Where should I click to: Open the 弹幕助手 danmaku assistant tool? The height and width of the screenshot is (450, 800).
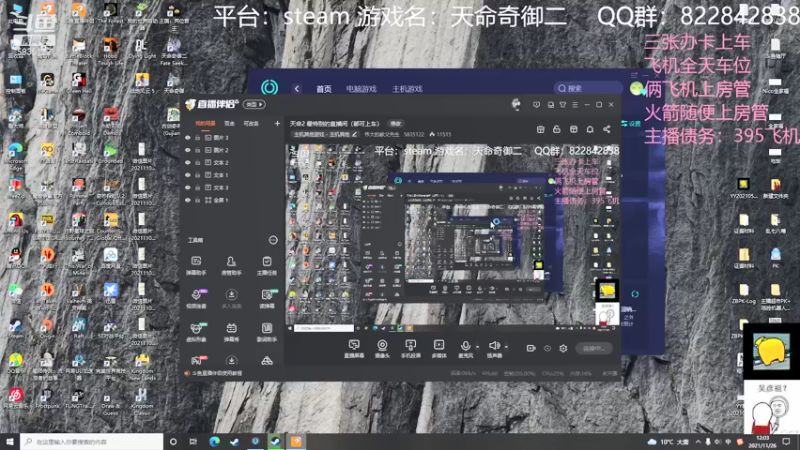click(x=196, y=265)
